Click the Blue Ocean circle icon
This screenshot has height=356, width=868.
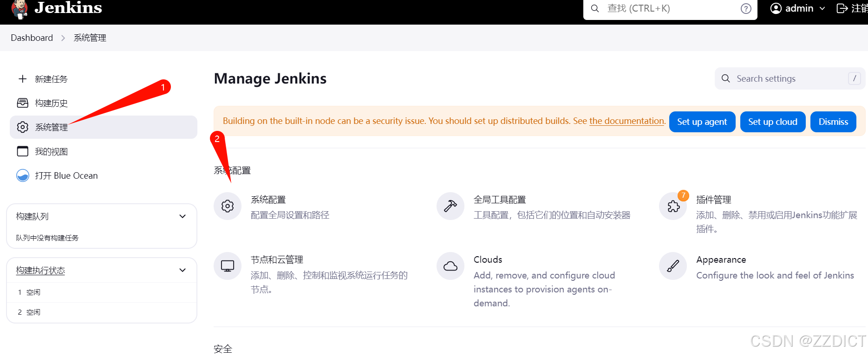pos(22,175)
